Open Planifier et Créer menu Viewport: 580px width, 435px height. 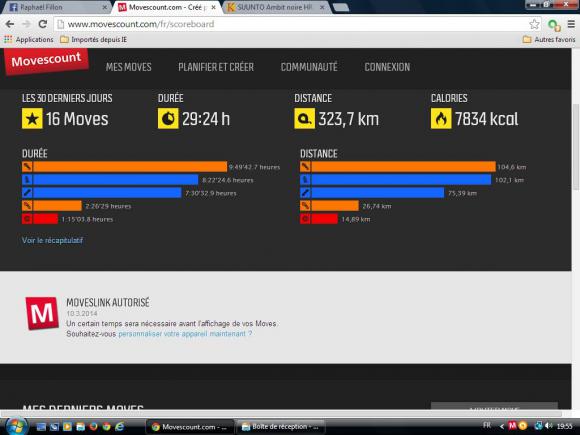click(216, 67)
